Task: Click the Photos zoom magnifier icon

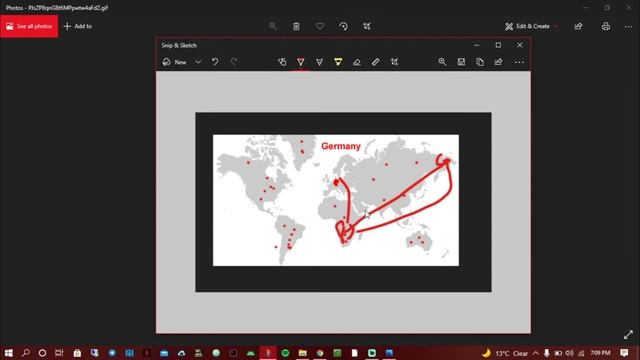Action: coord(273,26)
